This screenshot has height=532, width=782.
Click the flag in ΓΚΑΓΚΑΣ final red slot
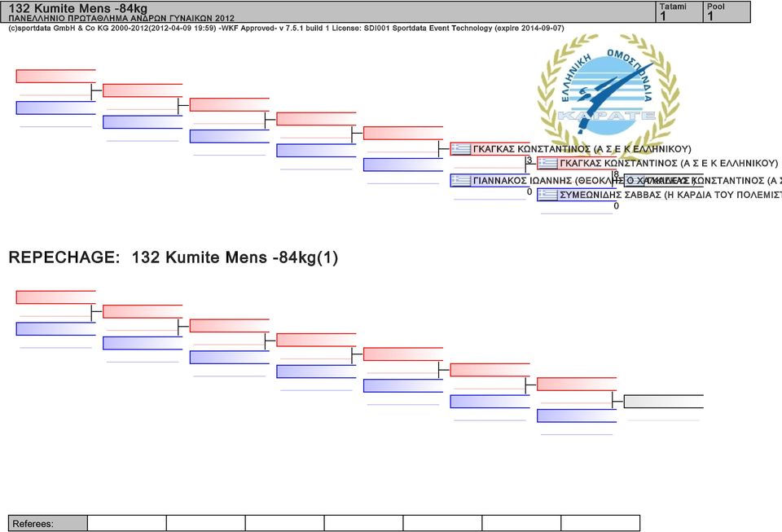[x=547, y=163]
